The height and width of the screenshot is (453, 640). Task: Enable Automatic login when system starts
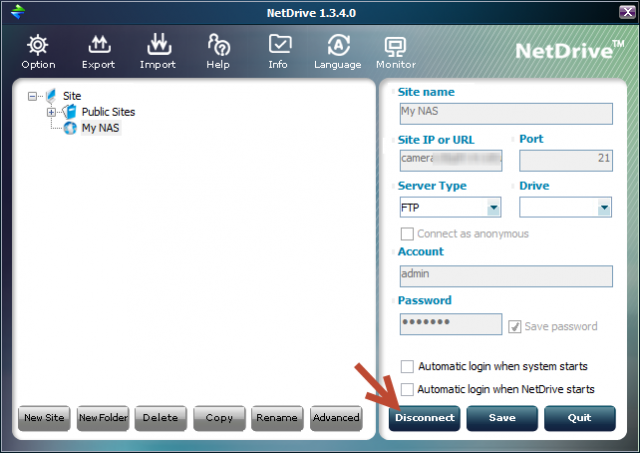pos(407,366)
